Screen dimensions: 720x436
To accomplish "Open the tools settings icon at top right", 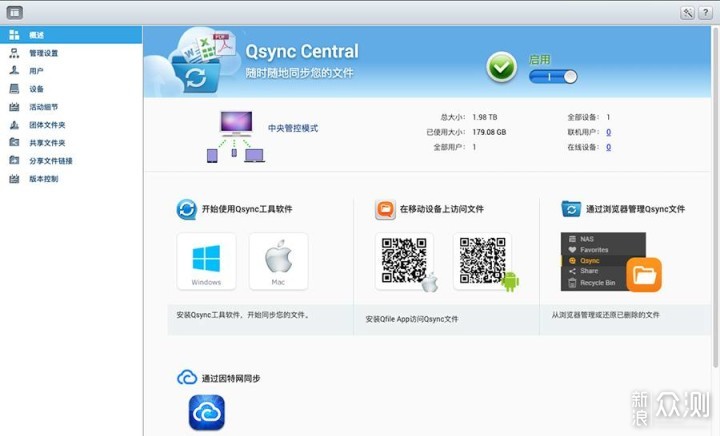I will pos(687,13).
